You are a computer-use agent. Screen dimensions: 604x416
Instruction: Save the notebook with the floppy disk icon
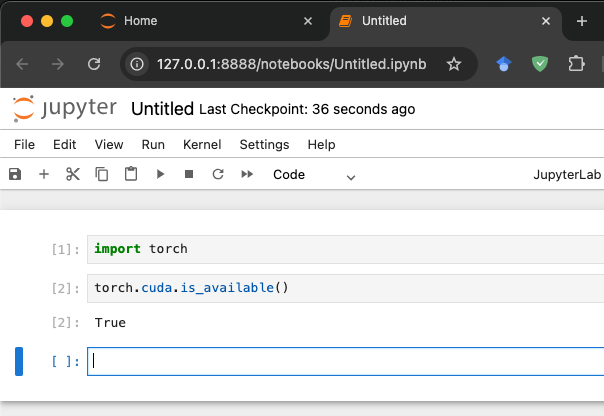coord(15,174)
